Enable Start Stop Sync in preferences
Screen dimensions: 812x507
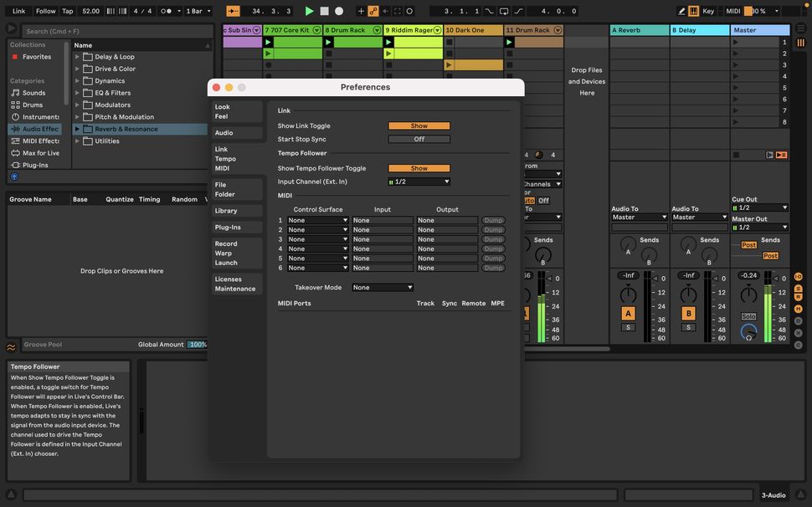419,139
